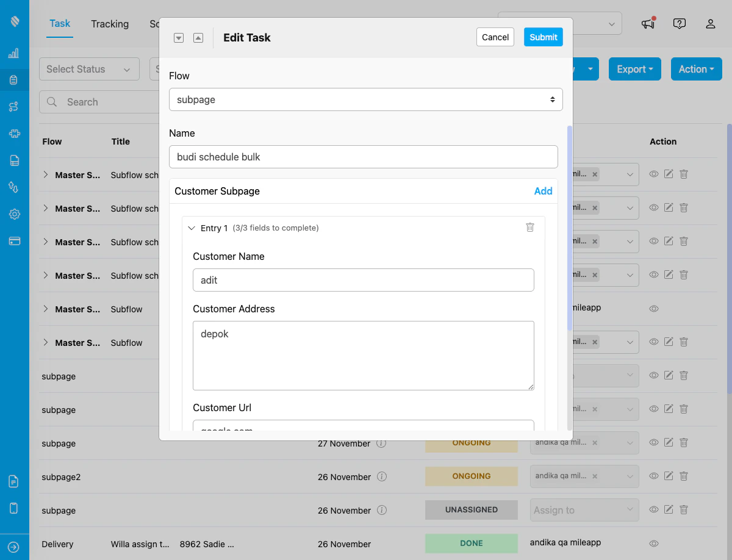This screenshot has width=732, height=560.
Task: Open the flow diagram icon in sidebar
Action: pyautogui.click(x=14, y=107)
